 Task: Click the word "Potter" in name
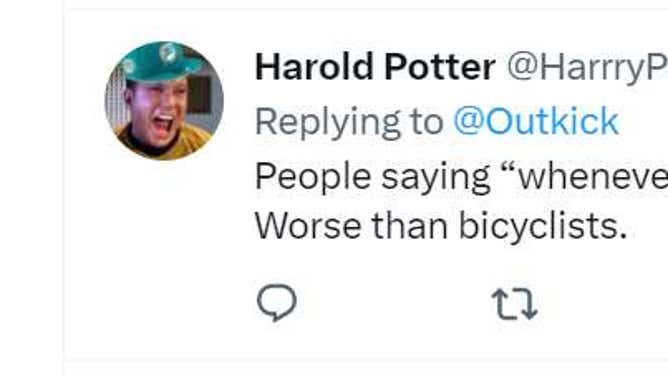pyautogui.click(x=440, y=67)
